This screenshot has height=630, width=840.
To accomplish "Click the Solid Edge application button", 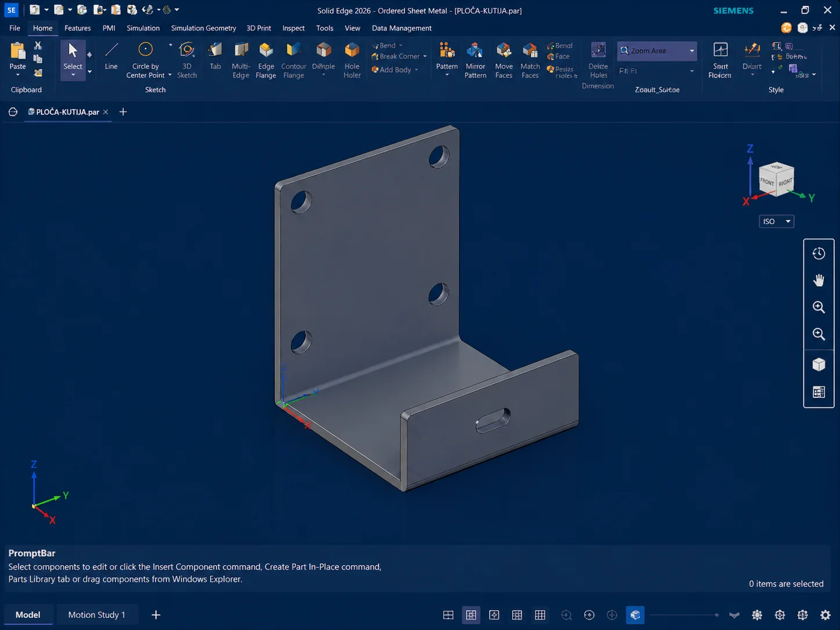I will pyautogui.click(x=12, y=10).
